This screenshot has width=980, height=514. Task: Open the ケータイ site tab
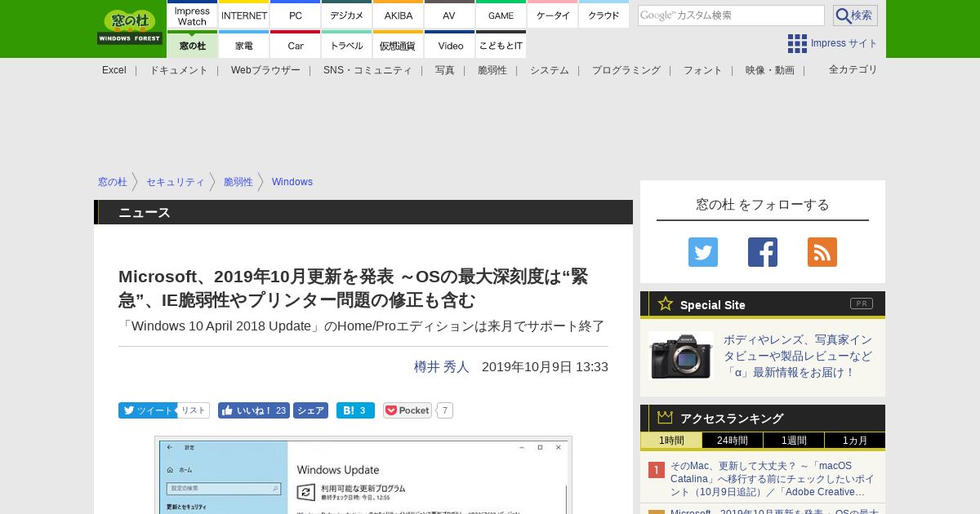point(553,16)
